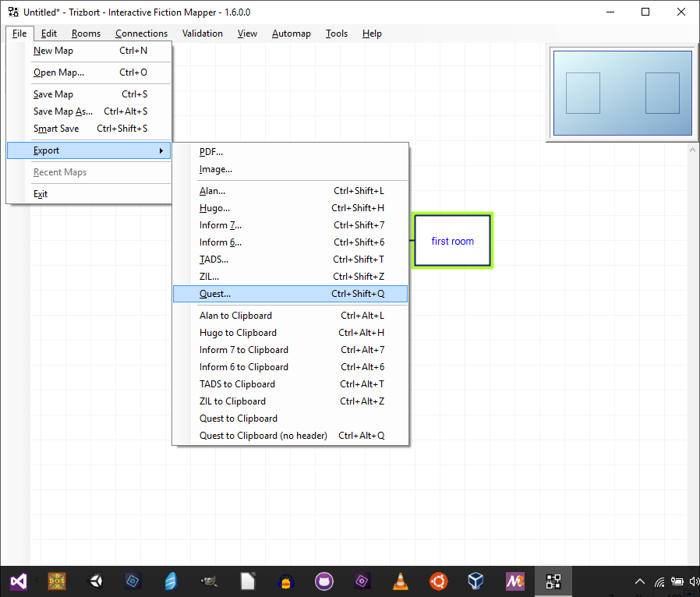Choose Open Map... from File menu
The image size is (700, 597).
[x=89, y=72]
